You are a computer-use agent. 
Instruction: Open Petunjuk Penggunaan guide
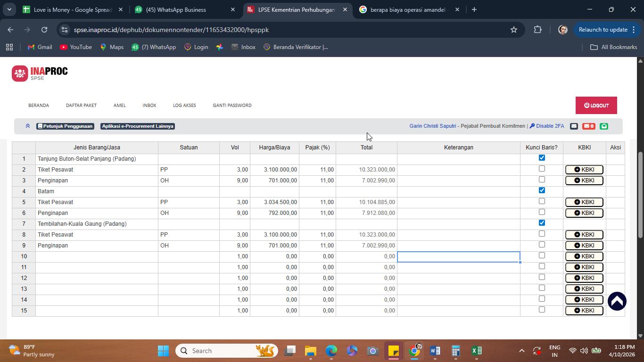point(65,126)
